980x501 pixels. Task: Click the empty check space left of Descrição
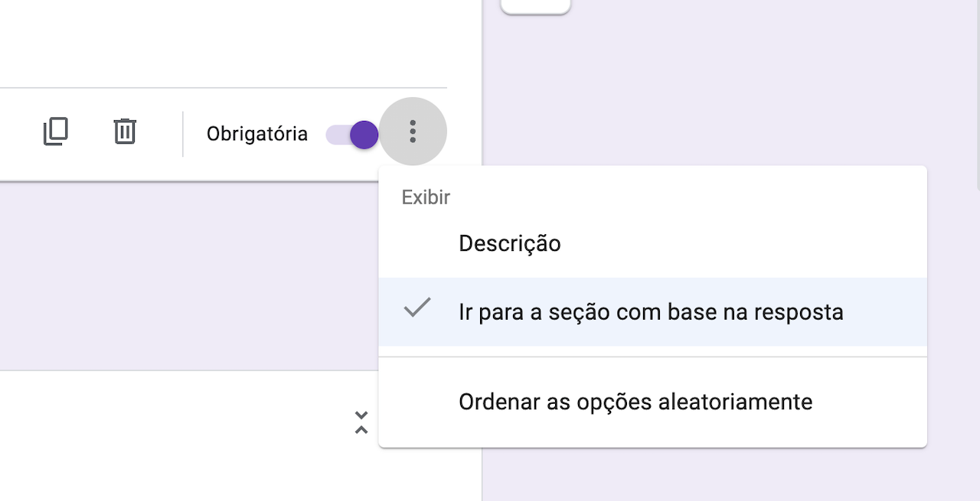(417, 244)
